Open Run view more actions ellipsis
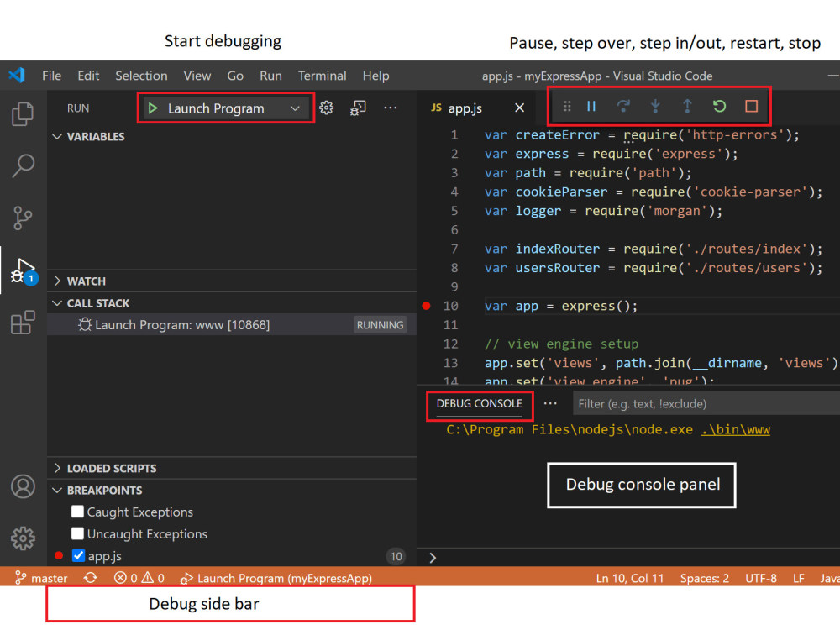The width and height of the screenshot is (840, 630). 391,108
